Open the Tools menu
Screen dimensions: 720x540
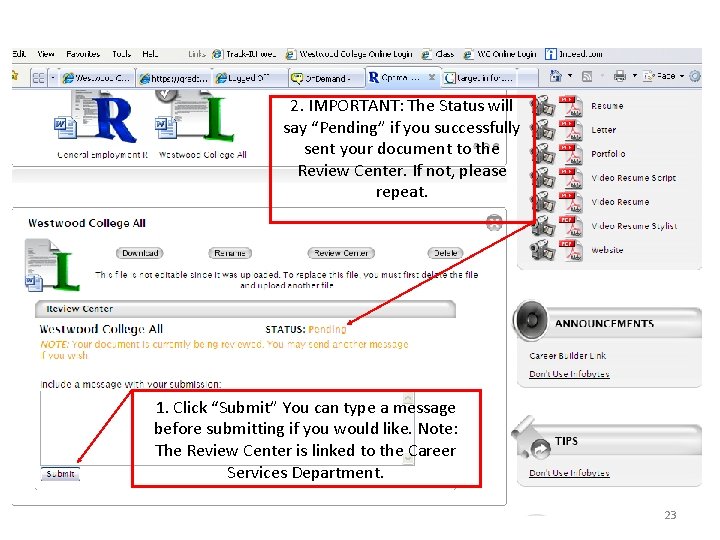coord(122,54)
